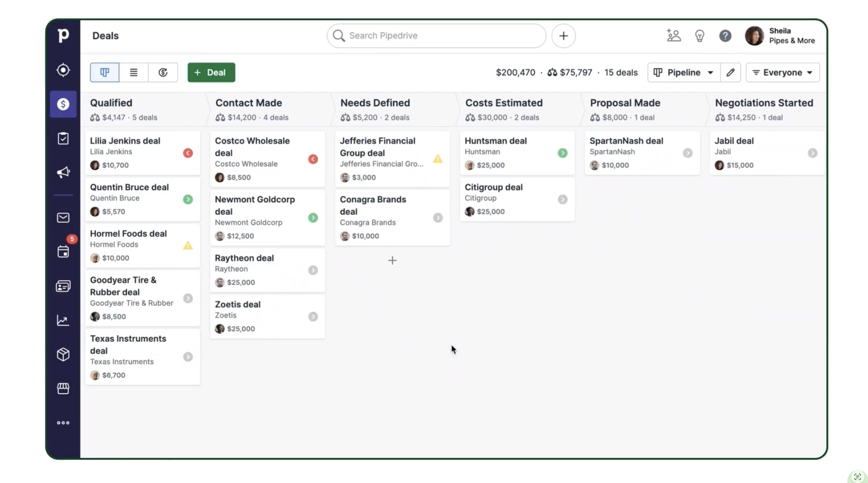The height and width of the screenshot is (483, 868).
Task: Open the Leads target icon in sidebar
Action: [x=63, y=70]
